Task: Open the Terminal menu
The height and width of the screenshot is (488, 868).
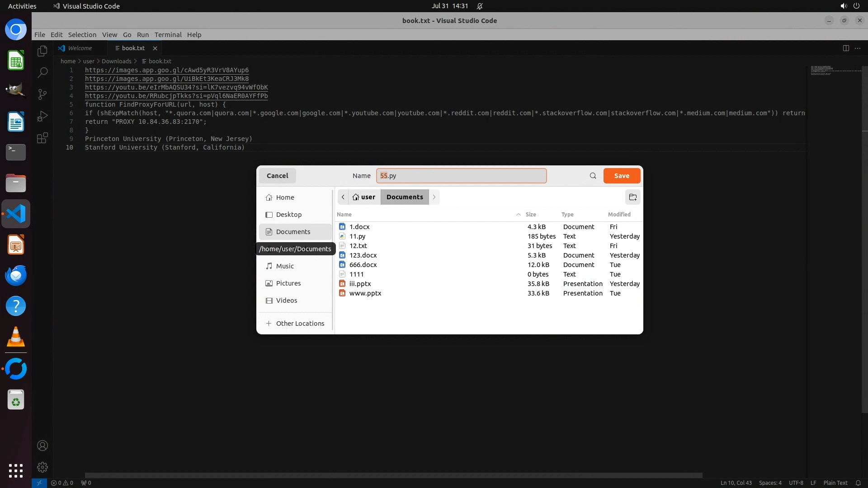Action: [x=168, y=35]
